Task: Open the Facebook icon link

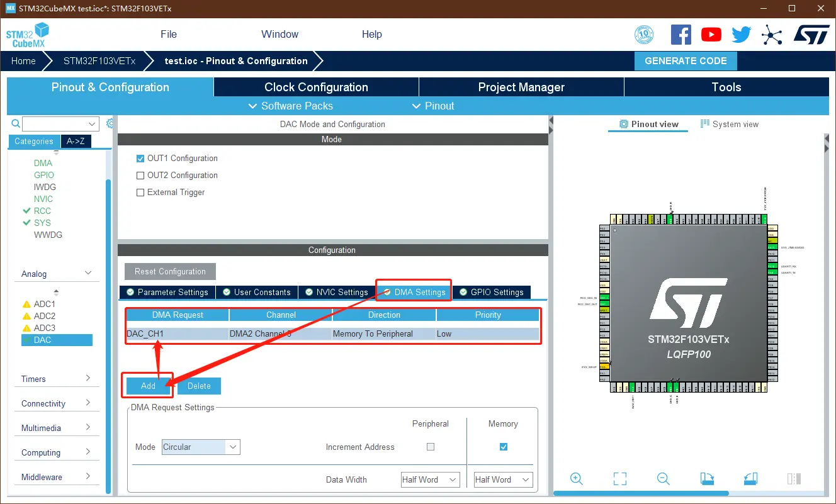Action: pyautogui.click(x=681, y=35)
